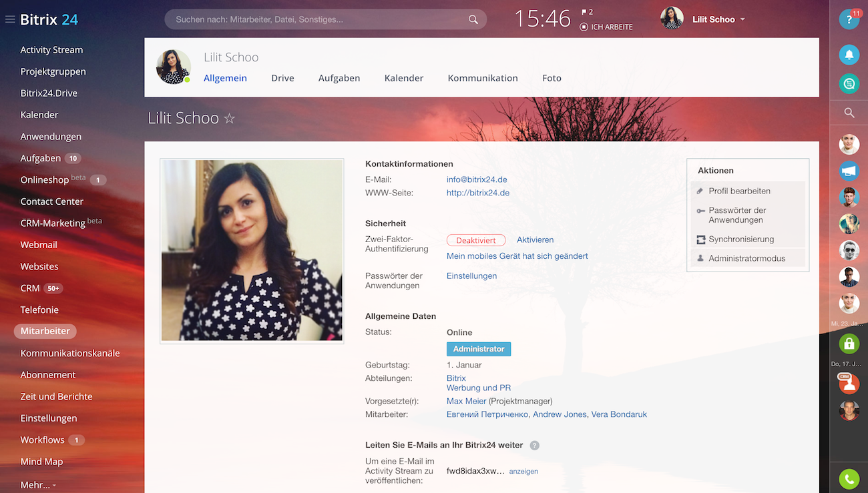Open Abonnement in the left menu

coord(48,375)
